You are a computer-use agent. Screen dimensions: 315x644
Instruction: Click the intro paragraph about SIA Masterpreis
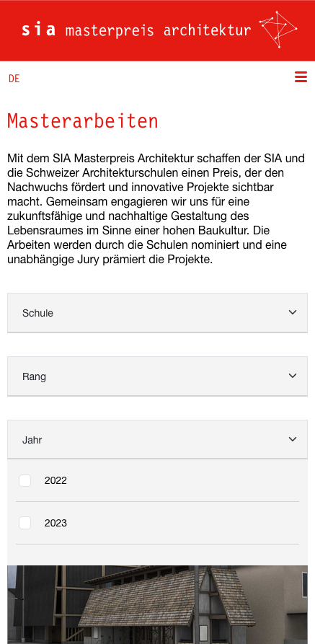point(157,209)
